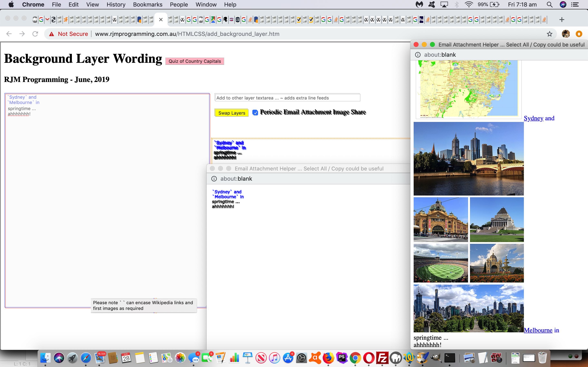
Task: Click the Swap Layers button
Action: 231,113
